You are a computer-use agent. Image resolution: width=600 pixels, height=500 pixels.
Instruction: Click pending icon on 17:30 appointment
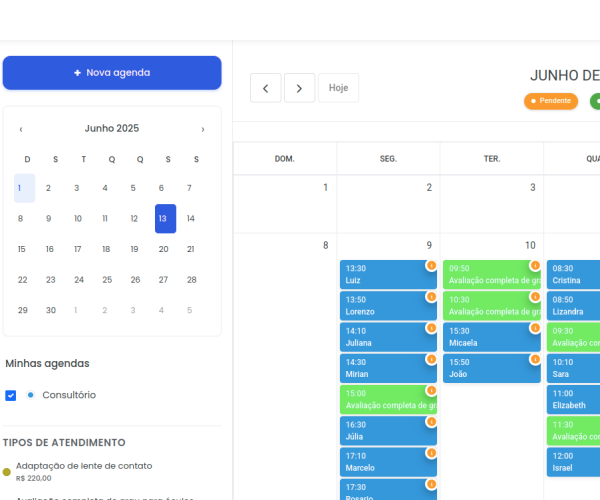click(x=431, y=484)
